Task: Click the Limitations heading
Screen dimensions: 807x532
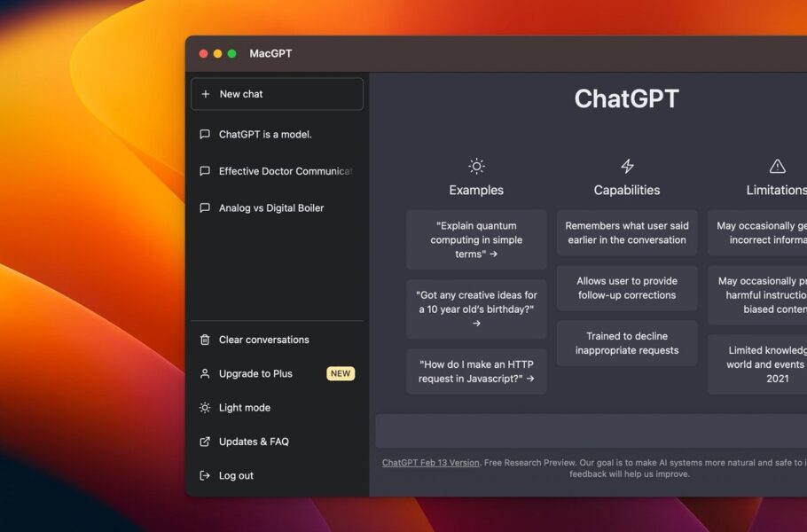Action: pos(777,190)
